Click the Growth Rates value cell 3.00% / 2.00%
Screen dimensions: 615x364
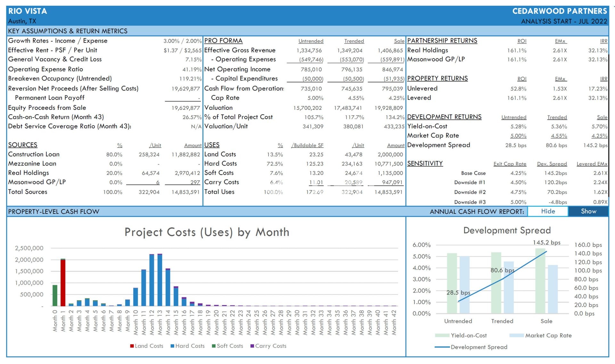click(182, 41)
